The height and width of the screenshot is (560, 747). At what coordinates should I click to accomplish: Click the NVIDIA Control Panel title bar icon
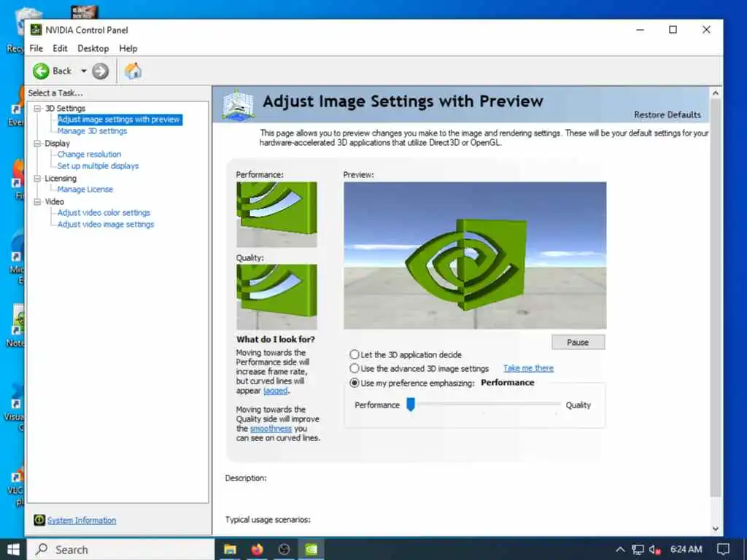(36, 29)
